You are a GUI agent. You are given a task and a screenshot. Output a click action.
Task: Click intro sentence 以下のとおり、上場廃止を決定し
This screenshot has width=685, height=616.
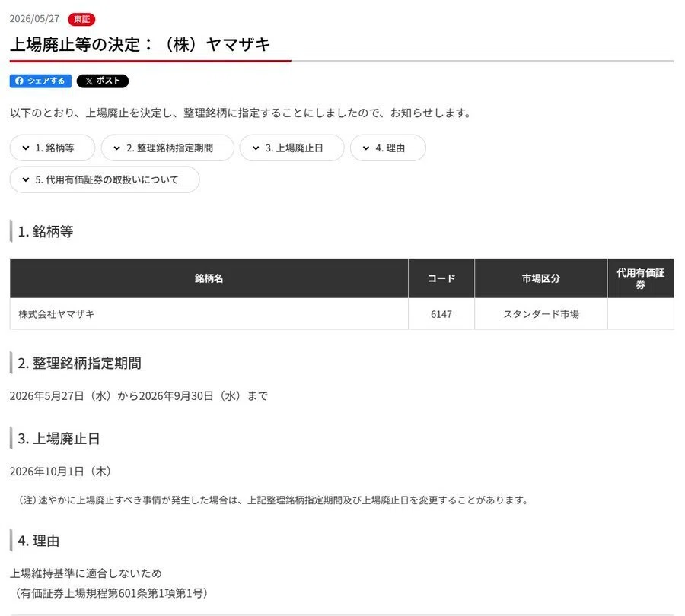click(92, 113)
